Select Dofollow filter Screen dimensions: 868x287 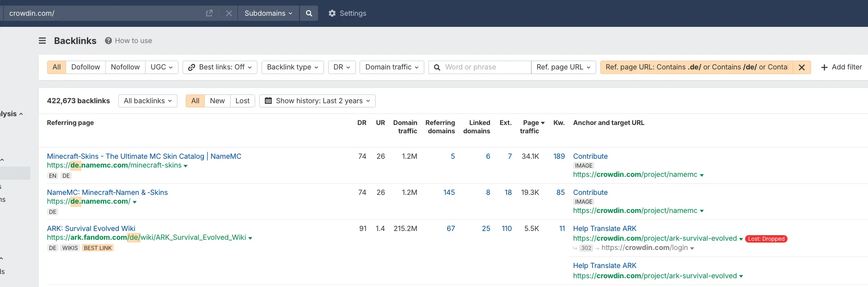(x=86, y=67)
